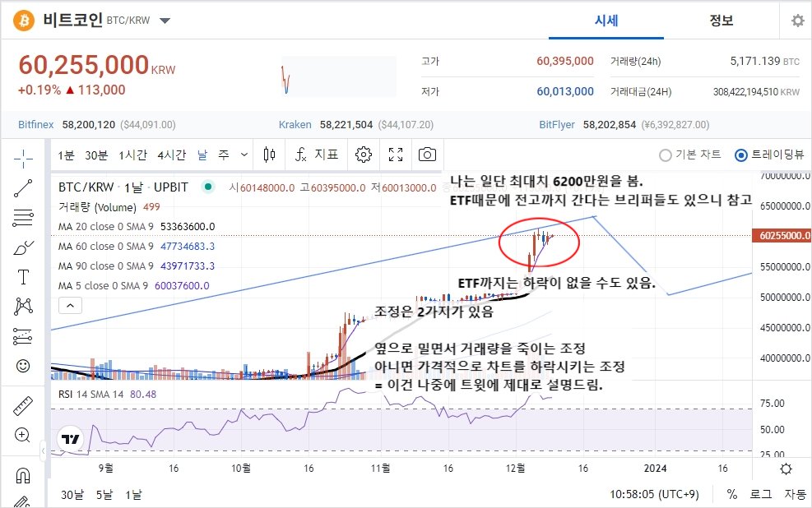Switch to the 시세 tab
This screenshot has height=508, width=812.
(x=606, y=21)
